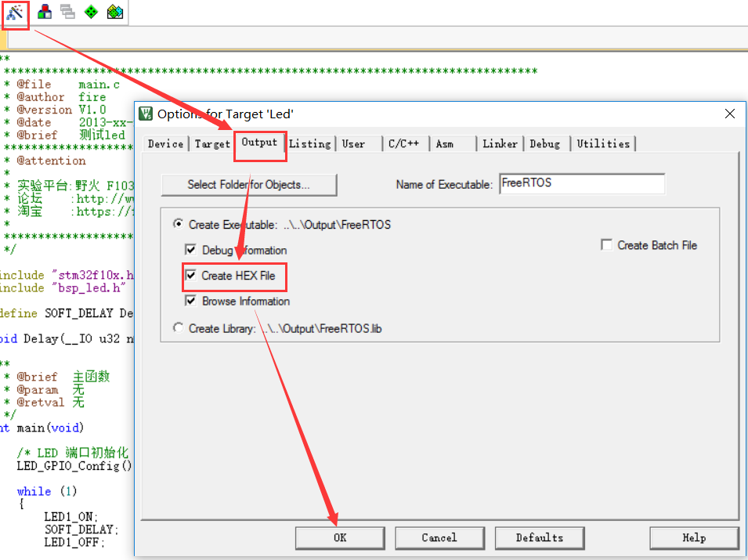748x560 pixels.
Task: Switch to the Device tab
Action: [165, 144]
